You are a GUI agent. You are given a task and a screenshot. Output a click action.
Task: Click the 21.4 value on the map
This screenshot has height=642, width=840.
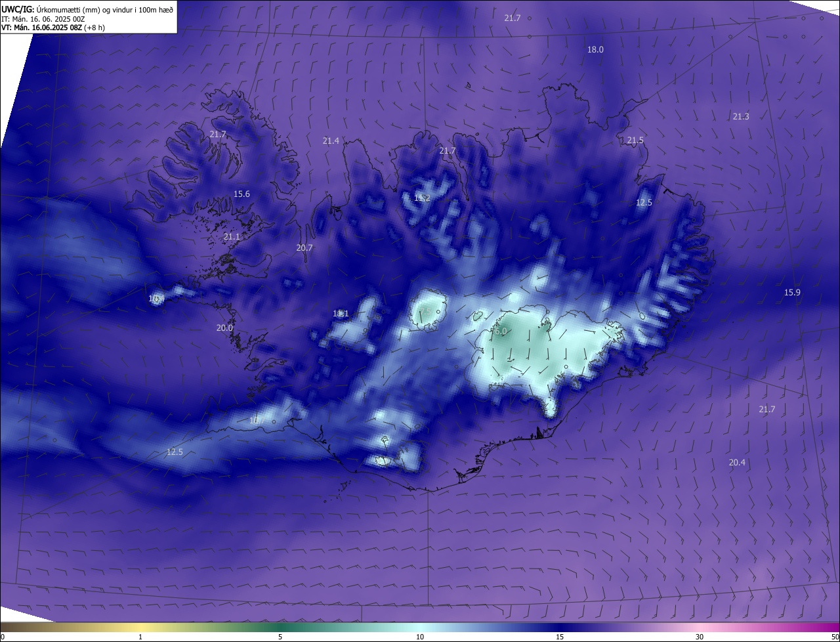tap(331, 141)
